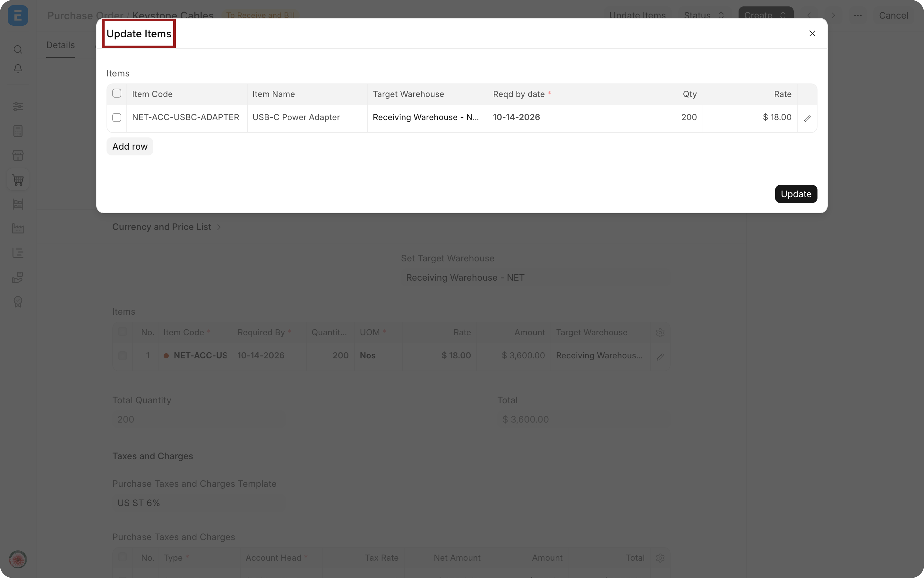Image resolution: width=924 pixels, height=578 pixels.
Task: Expand Currency and Price List section
Action: 167,227
